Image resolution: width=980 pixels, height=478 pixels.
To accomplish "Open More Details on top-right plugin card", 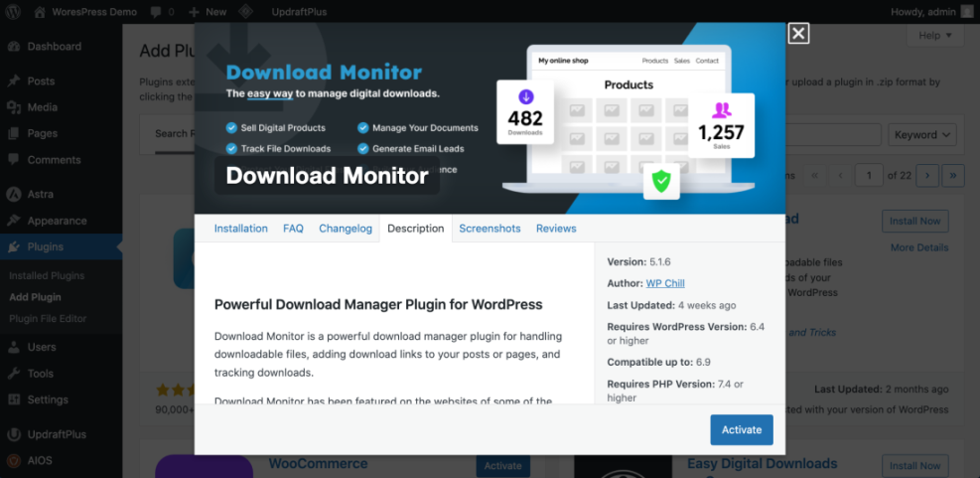I will point(919,247).
